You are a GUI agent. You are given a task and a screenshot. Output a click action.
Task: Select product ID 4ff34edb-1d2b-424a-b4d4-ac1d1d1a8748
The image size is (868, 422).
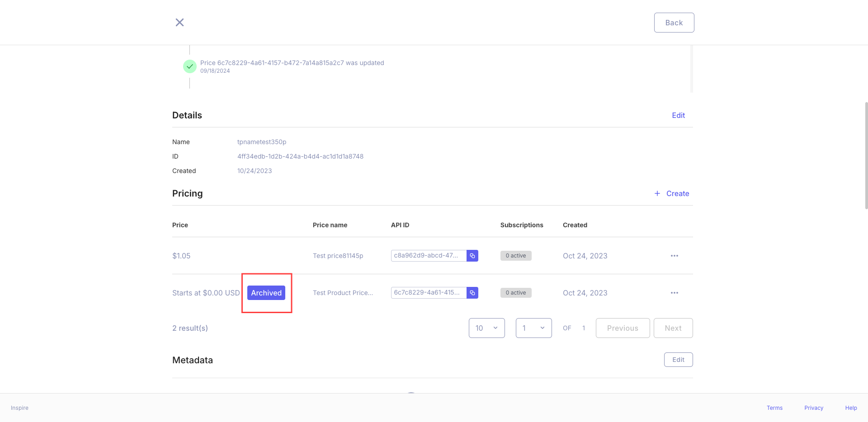click(300, 156)
